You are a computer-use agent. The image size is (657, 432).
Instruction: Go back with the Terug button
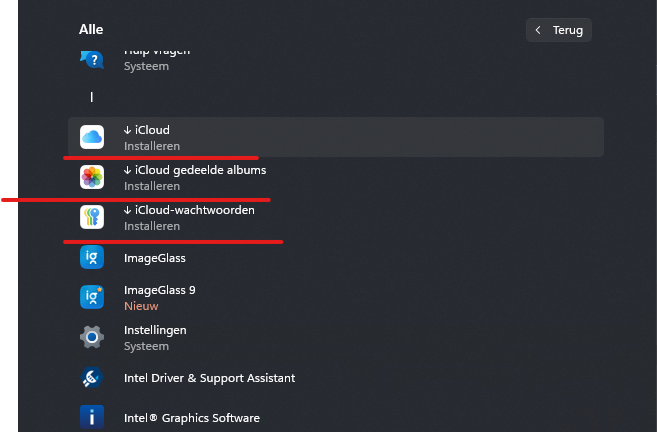559,30
